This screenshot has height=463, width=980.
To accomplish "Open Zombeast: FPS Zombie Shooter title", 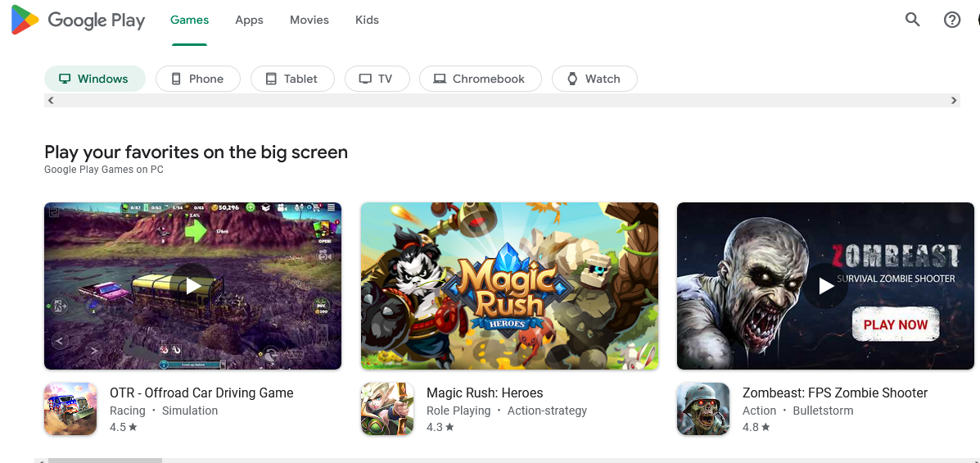I will 835,393.
